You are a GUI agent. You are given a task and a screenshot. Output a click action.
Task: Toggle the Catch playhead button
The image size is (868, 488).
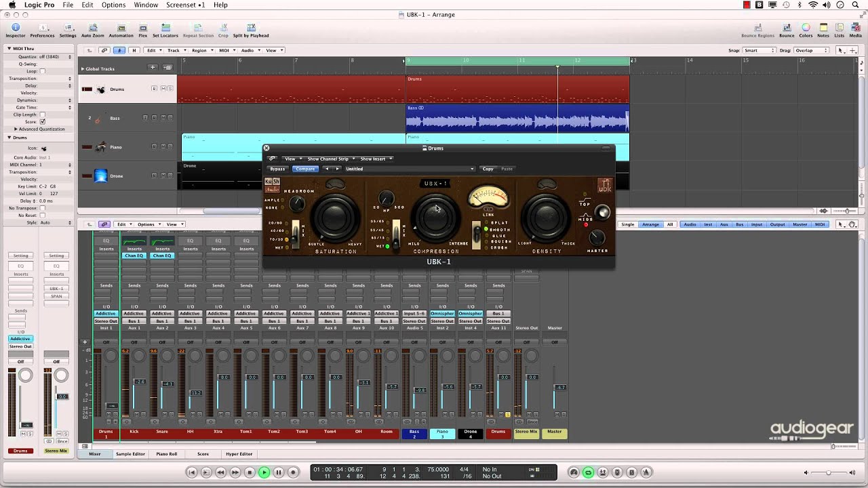click(119, 50)
